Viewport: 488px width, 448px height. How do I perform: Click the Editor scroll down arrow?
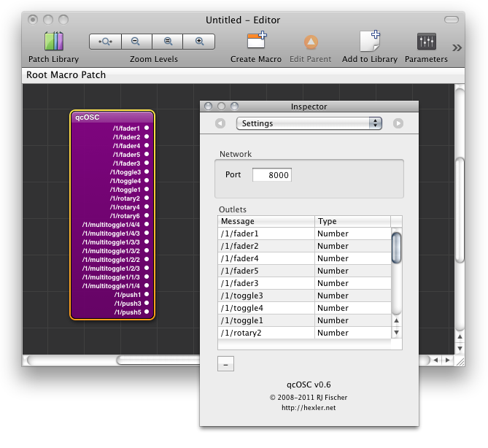(x=460, y=348)
